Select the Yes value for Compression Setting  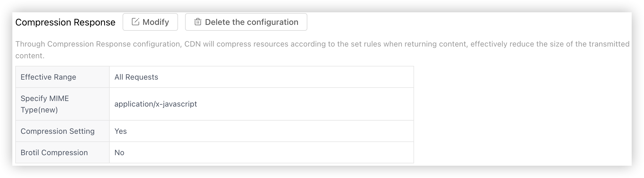pyautogui.click(x=121, y=131)
